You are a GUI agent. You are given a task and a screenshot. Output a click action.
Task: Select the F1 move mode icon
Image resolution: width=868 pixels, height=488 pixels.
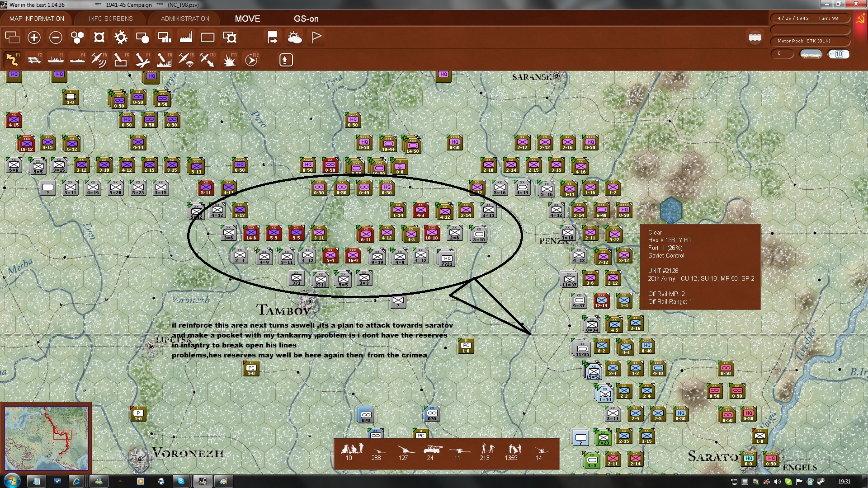12,60
